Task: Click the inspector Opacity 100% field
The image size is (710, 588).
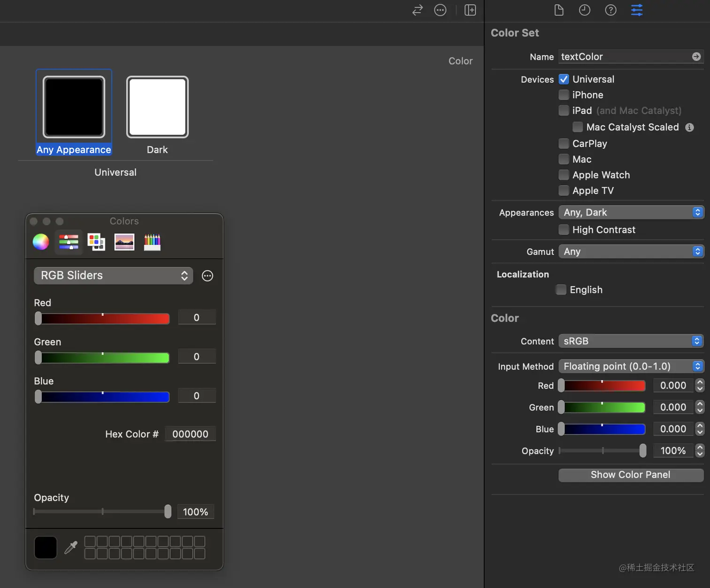Action: pos(673,451)
